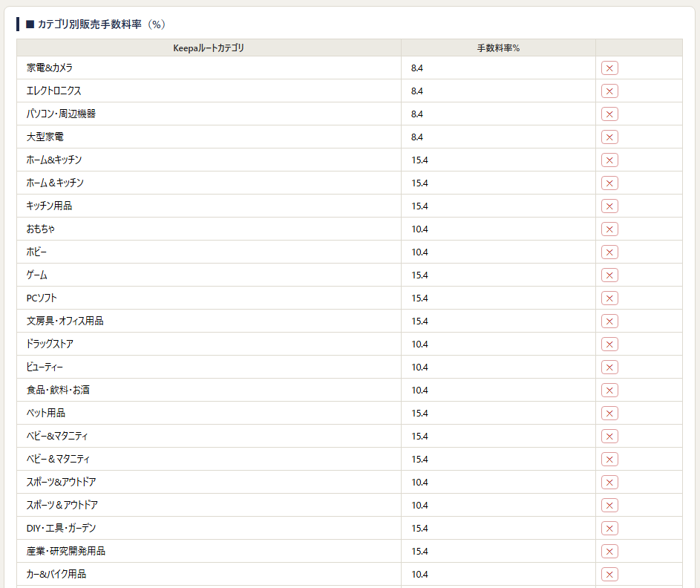
Task: Edit the fee rate for おもちゃ
Action: [x=498, y=229]
